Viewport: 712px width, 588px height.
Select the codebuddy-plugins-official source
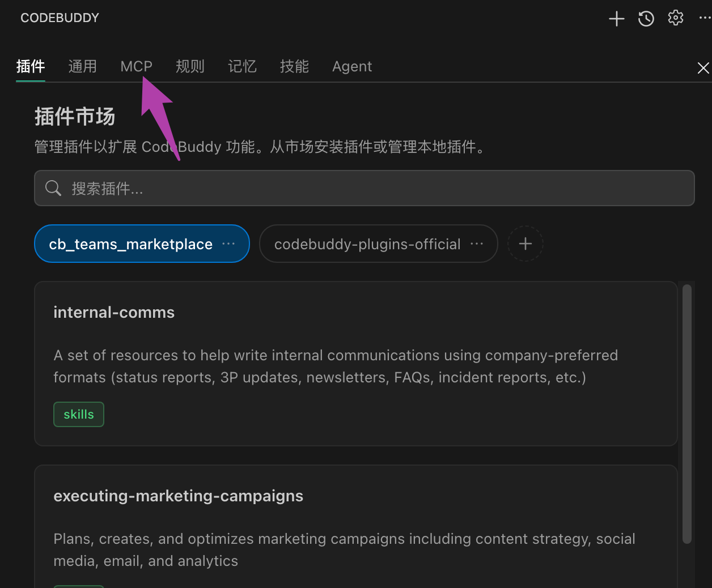[x=378, y=244]
